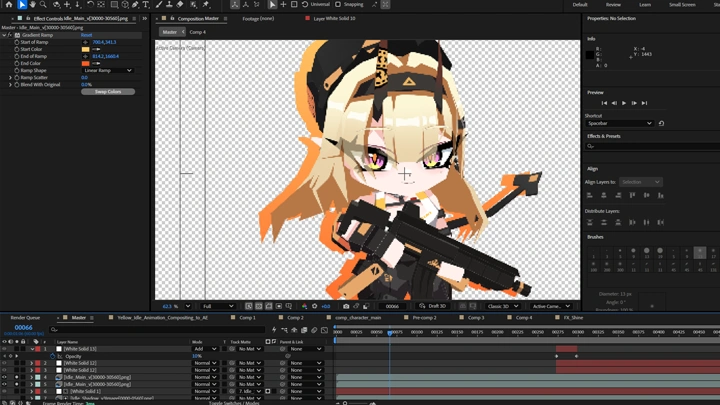Toggle visibility eye of layer 4 Idle_Main

[x=4, y=377]
